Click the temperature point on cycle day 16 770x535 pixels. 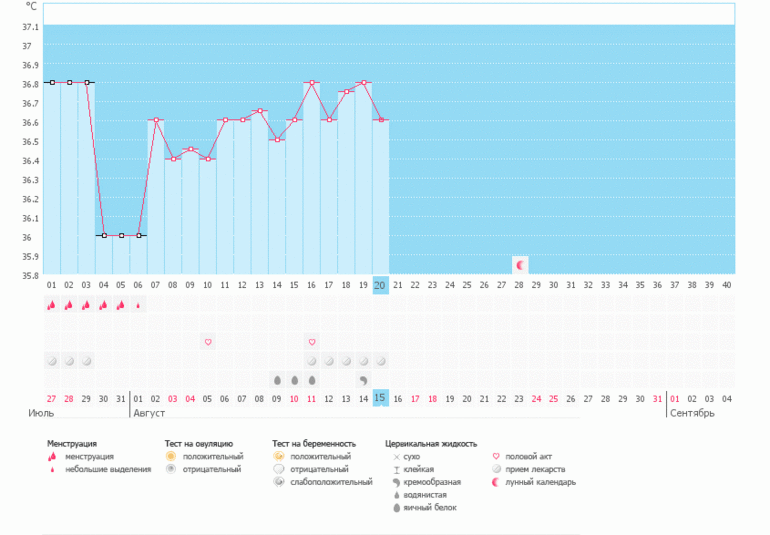point(312,82)
